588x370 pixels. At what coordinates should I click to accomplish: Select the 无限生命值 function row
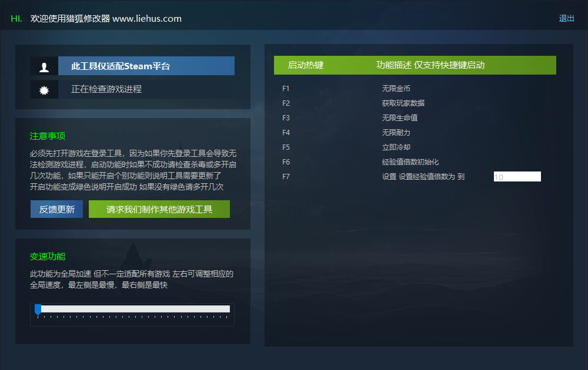400,118
